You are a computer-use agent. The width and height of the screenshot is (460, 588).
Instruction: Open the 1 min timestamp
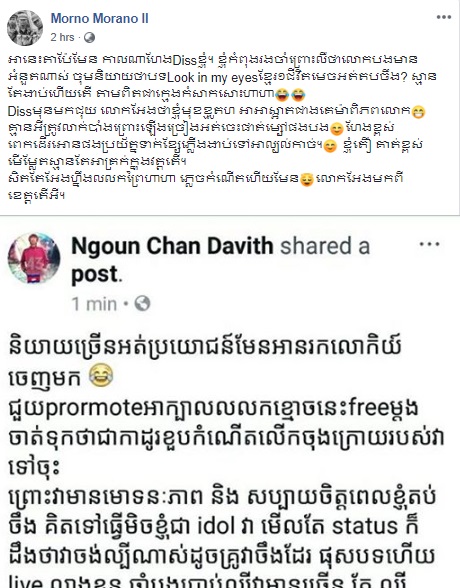(x=94, y=304)
